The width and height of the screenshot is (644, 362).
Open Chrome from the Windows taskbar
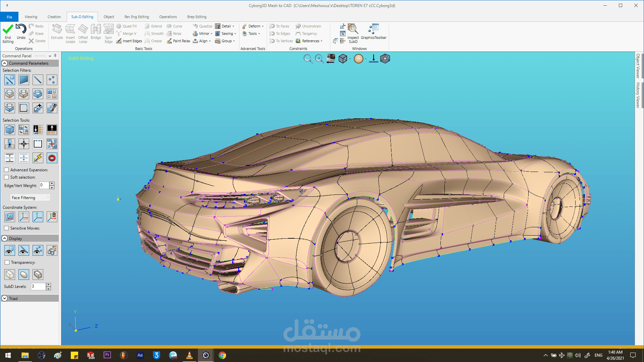(x=222, y=355)
